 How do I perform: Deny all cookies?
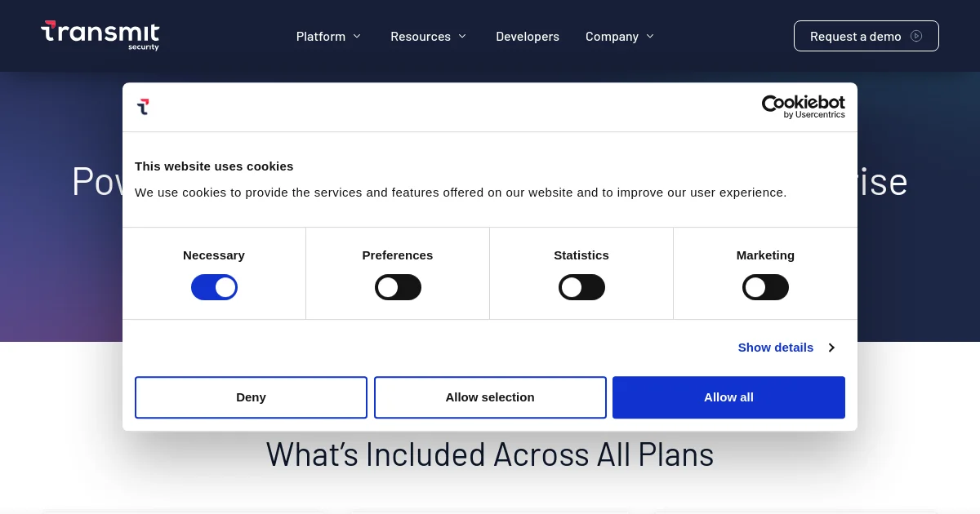tap(251, 397)
